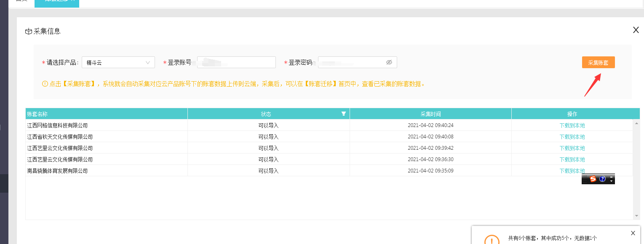
Task: Click the Sogou input method S icon
Action: 593,179
